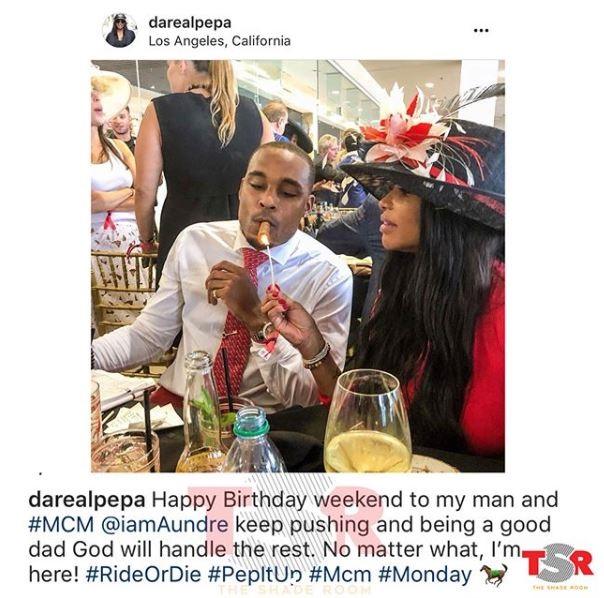The height and width of the screenshot is (598, 604).
Task: Visit the @iamAundre mentioned profile
Action: 164,524
